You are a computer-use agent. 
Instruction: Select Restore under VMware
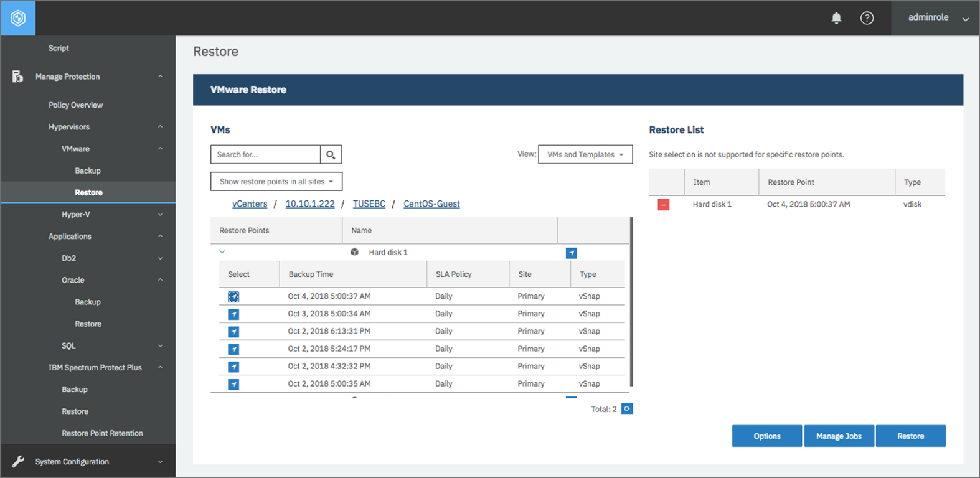coord(88,192)
